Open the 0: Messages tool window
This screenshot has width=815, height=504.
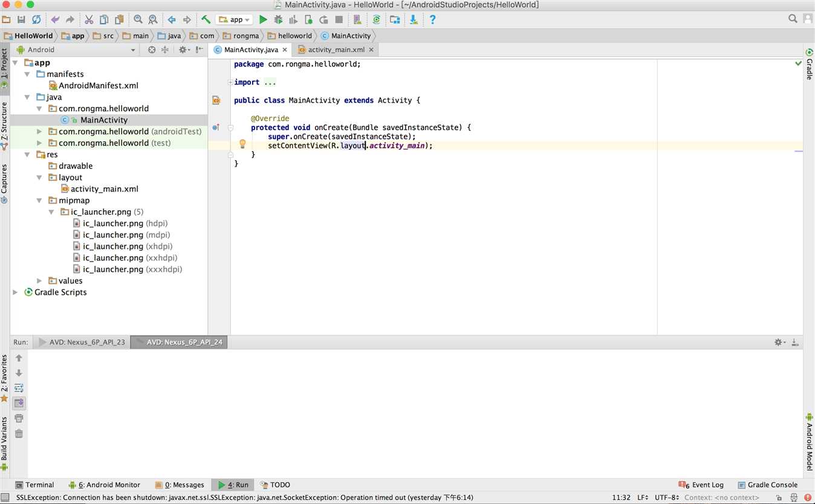[180, 485]
